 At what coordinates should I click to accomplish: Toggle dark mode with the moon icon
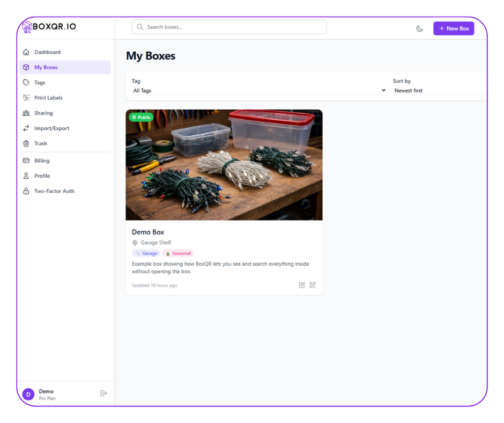click(x=419, y=28)
